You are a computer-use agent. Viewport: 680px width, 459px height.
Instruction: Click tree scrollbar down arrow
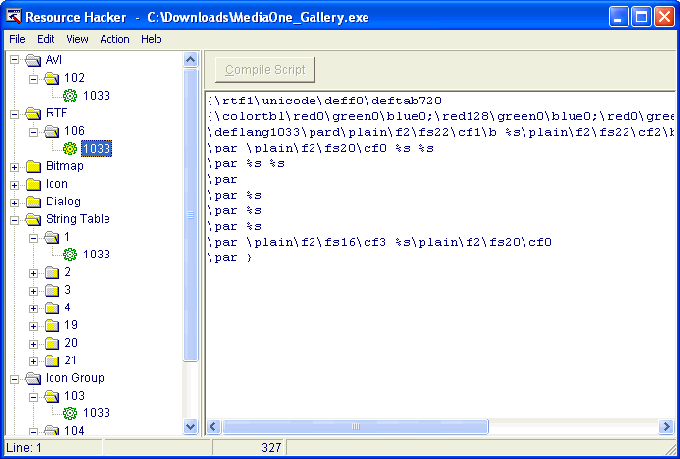pos(190,426)
